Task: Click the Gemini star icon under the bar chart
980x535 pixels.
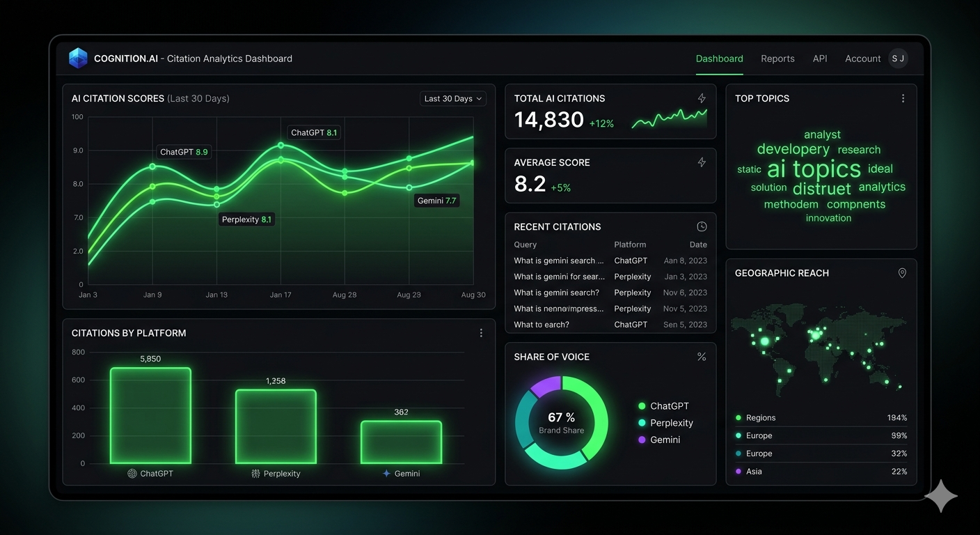Action: (386, 474)
